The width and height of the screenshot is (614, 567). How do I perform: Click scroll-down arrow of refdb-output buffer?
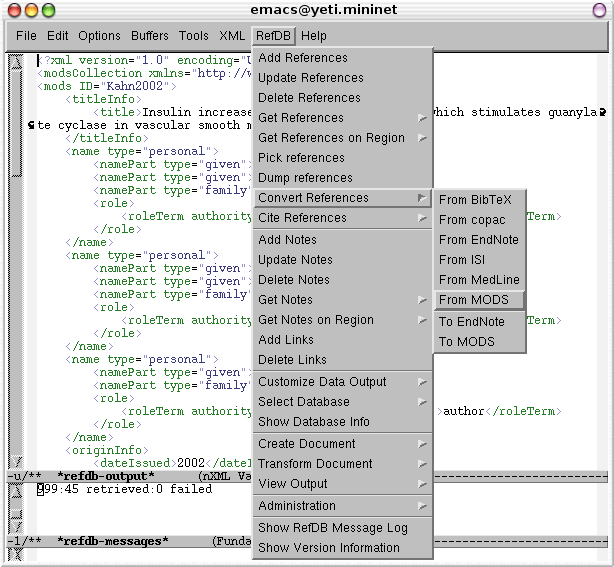point(16,527)
